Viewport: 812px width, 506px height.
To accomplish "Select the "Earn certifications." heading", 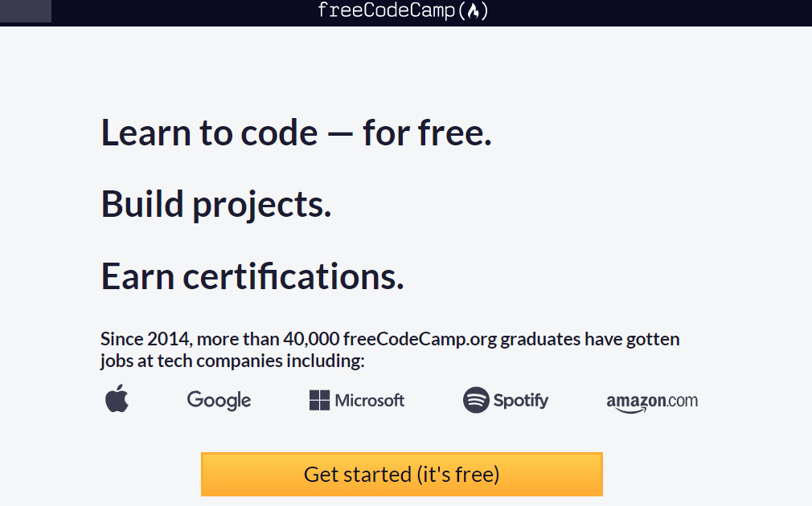I will [252, 277].
